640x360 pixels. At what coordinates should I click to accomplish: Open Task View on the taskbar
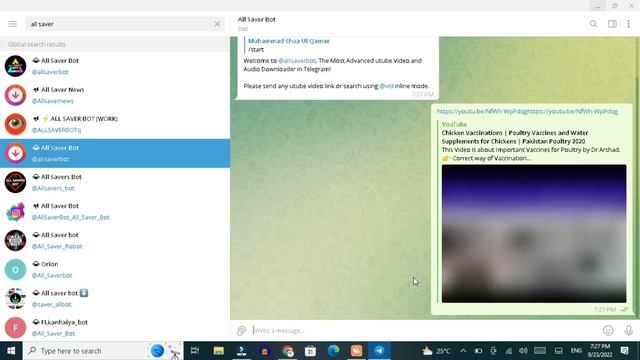[195, 351]
